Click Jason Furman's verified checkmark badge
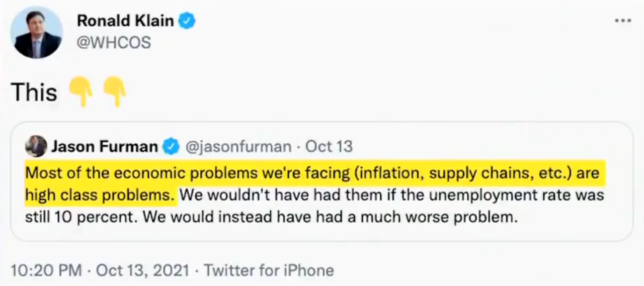 pos(172,147)
